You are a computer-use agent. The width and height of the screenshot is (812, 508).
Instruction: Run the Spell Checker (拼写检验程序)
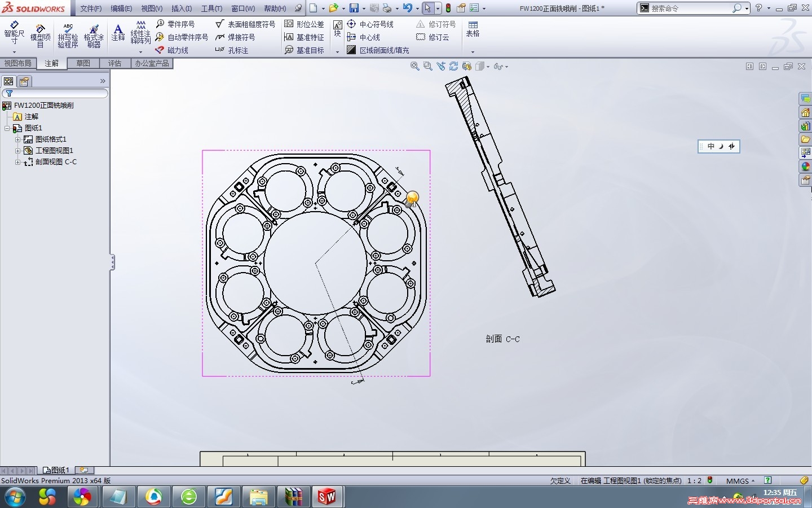tap(68, 35)
